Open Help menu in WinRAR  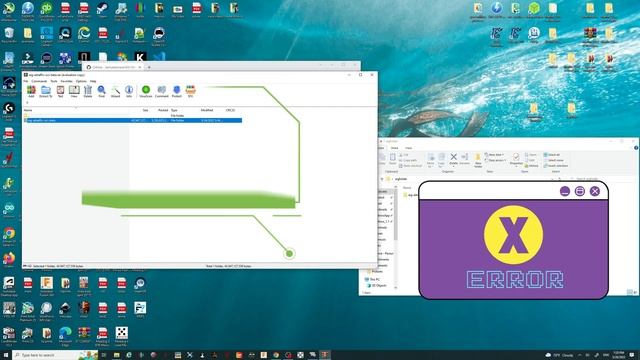click(93, 81)
